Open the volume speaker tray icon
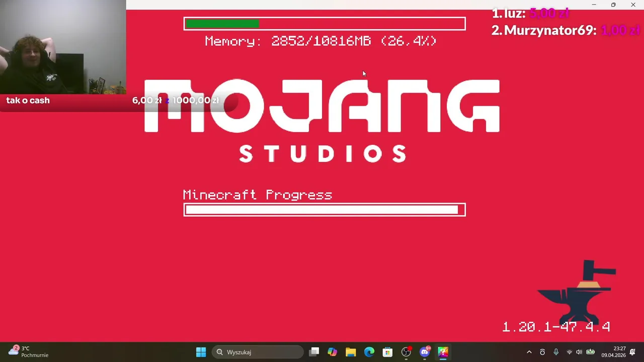 (579, 352)
